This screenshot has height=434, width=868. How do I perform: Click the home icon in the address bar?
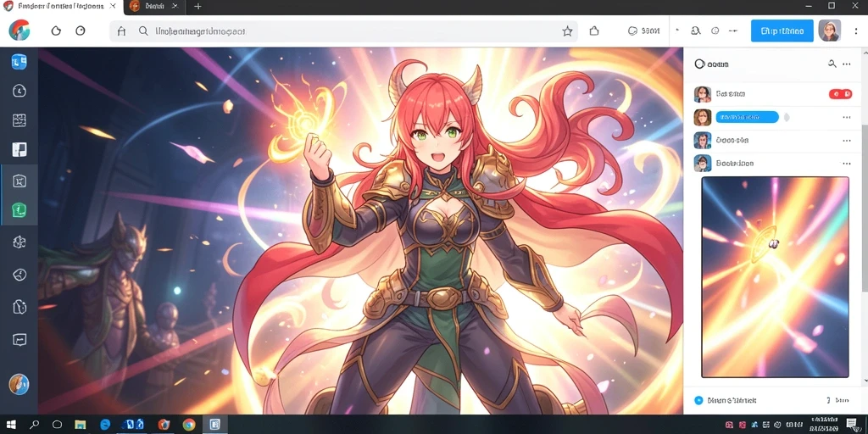[x=122, y=31]
